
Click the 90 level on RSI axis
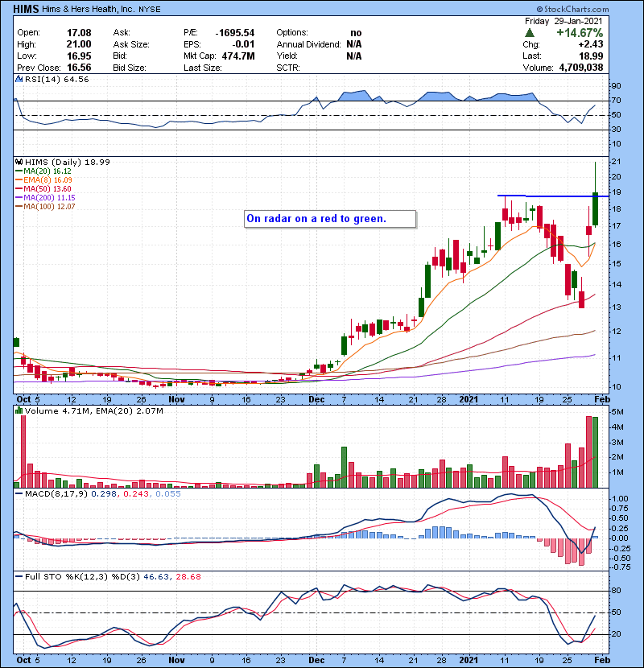tap(617, 86)
